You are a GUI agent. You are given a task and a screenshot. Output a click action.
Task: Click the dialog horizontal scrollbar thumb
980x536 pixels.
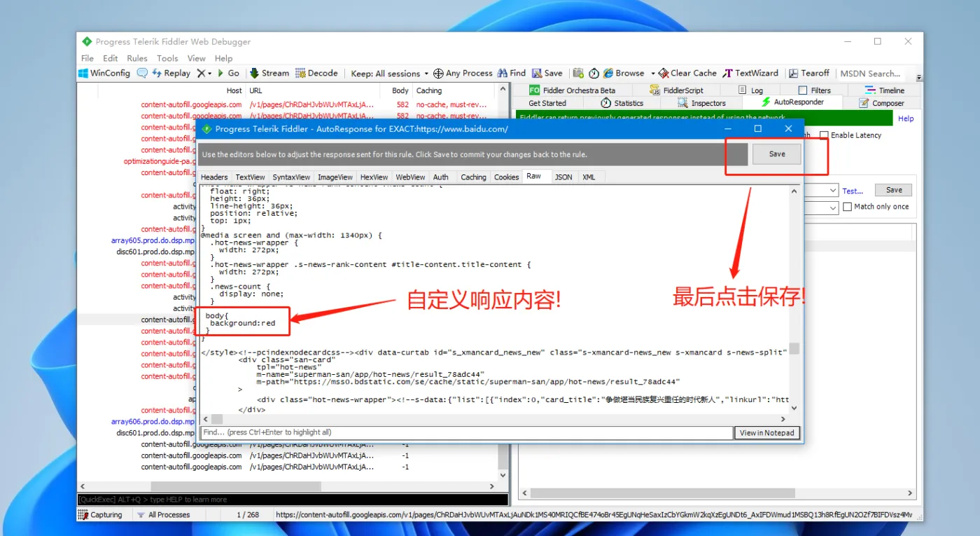coord(217,419)
